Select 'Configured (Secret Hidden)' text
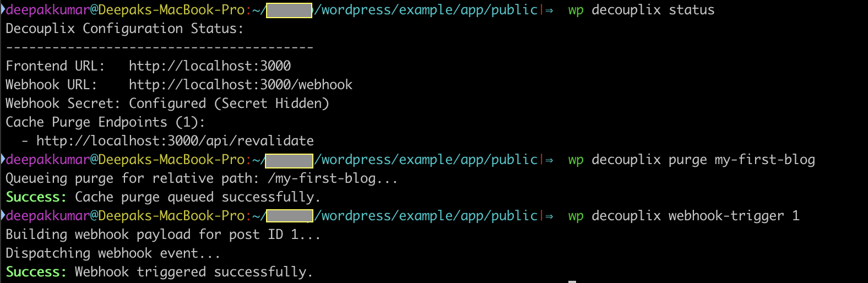 (229, 104)
